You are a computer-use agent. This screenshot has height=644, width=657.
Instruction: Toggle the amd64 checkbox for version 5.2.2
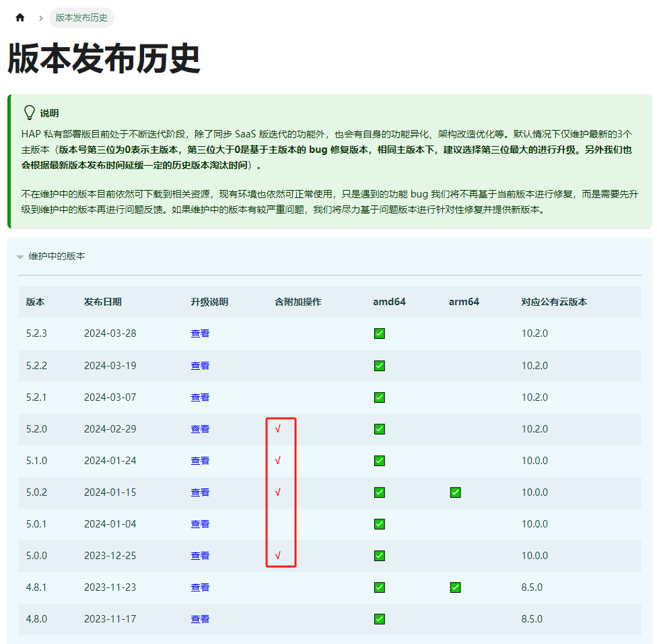click(x=379, y=365)
